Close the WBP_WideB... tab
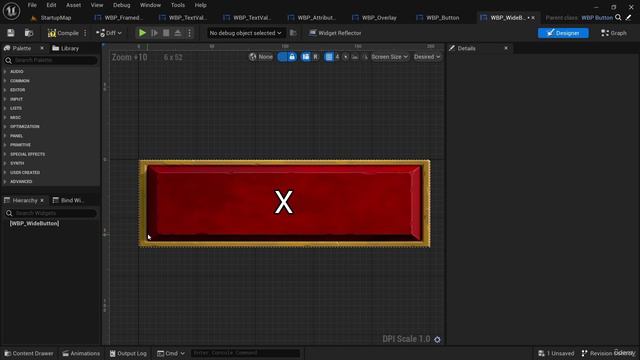 pos(533,18)
